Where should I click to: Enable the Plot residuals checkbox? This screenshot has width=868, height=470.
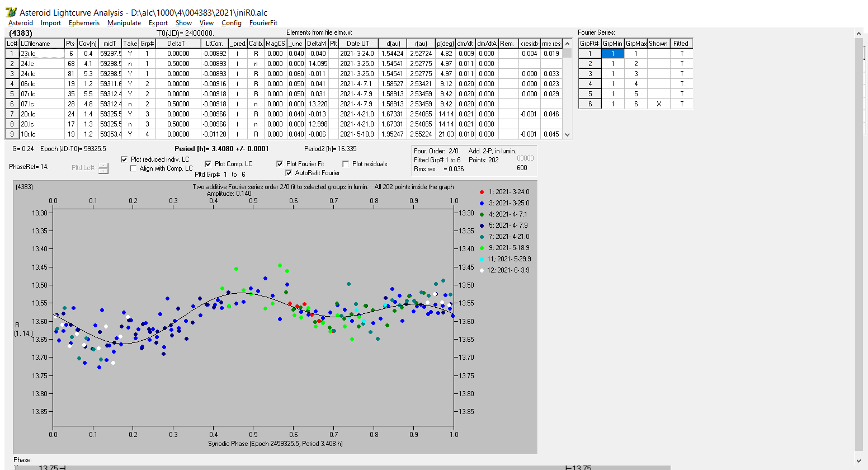point(346,164)
